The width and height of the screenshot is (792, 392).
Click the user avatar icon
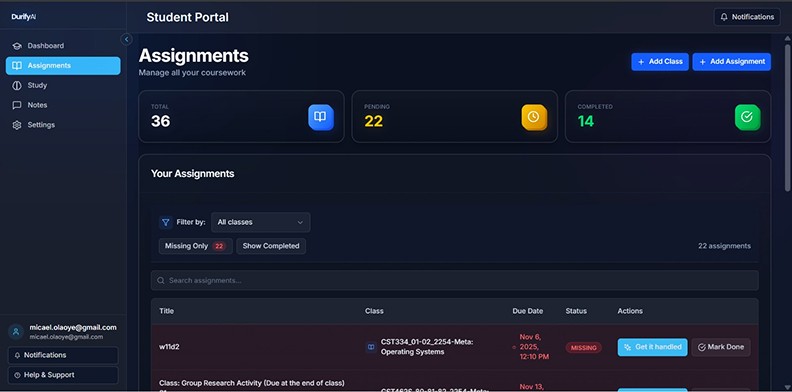(16, 332)
